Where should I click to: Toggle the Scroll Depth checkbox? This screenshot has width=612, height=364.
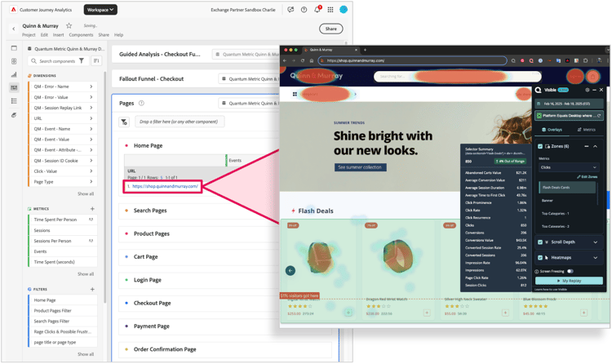pyautogui.click(x=540, y=242)
